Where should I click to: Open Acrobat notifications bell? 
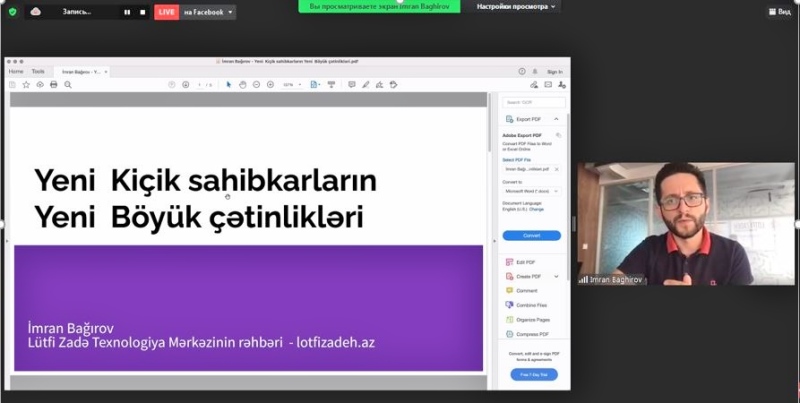click(535, 72)
